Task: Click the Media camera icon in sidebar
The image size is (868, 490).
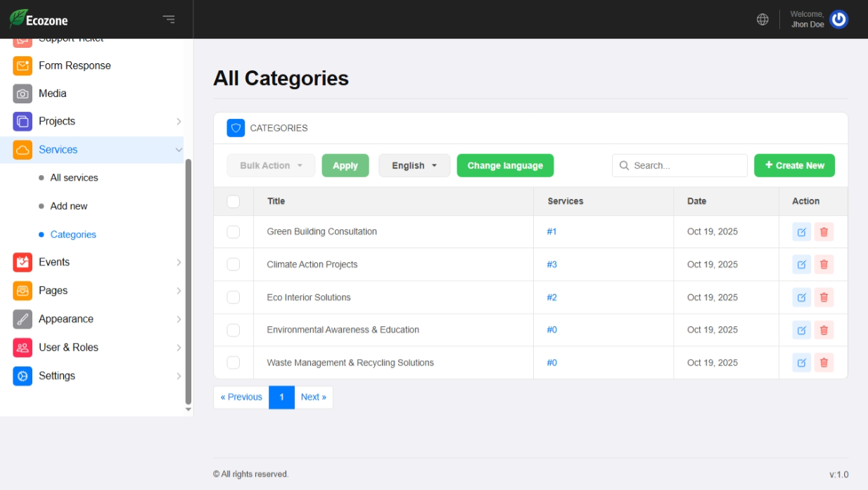Action: coord(23,94)
